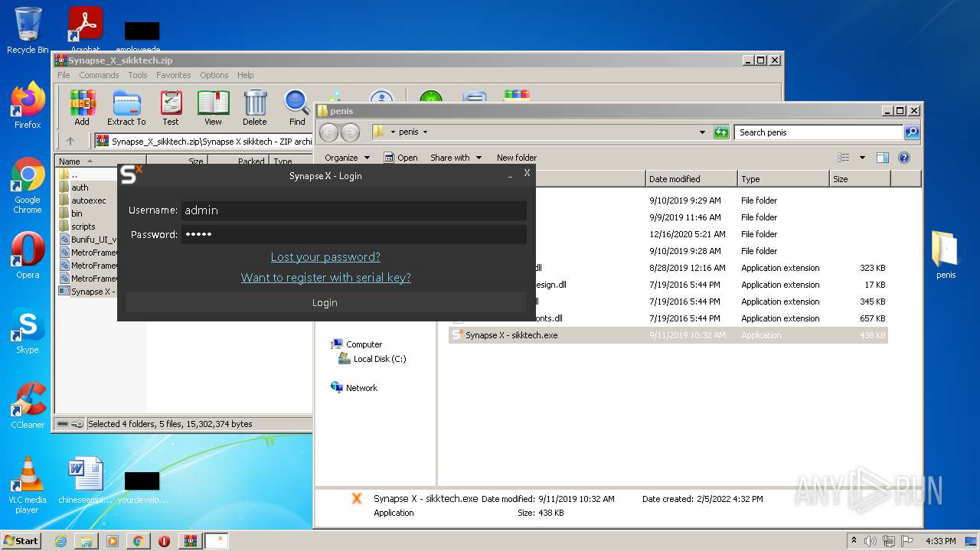Viewport: 980px width, 551px height.
Task: Click Extract To in WinRAR toolbar
Action: 126,107
